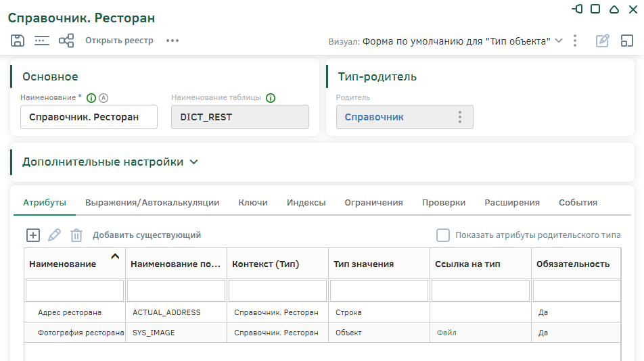Image resolution: width=644 pixels, height=361 pixels.
Task: Toggle sort arrow on Наименование column
Action: pos(115,256)
